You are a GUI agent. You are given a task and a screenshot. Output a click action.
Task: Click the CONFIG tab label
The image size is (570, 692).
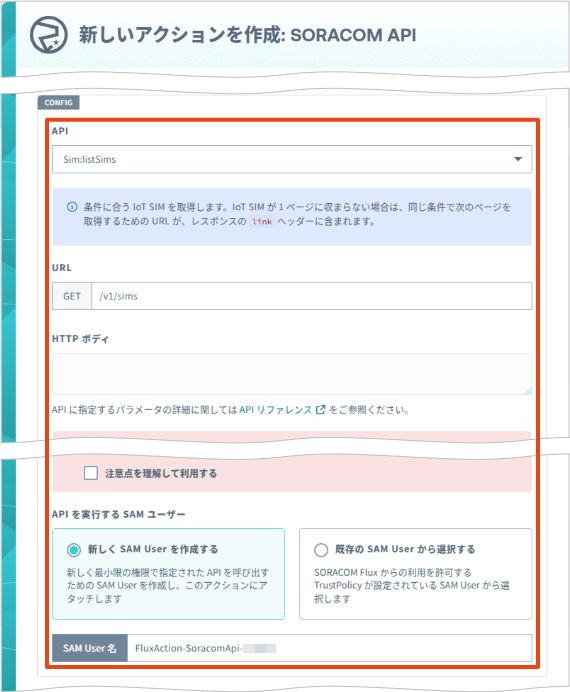tap(58, 102)
